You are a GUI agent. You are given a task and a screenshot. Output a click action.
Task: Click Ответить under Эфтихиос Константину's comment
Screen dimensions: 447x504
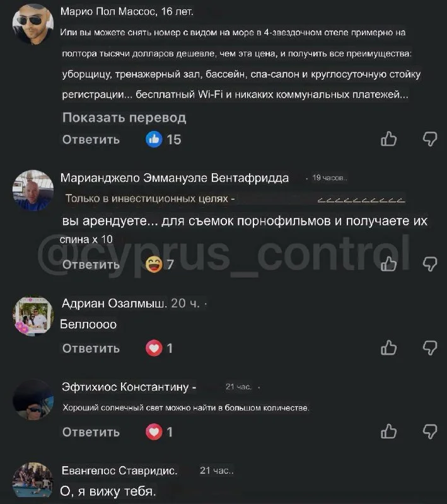pyautogui.click(x=91, y=432)
